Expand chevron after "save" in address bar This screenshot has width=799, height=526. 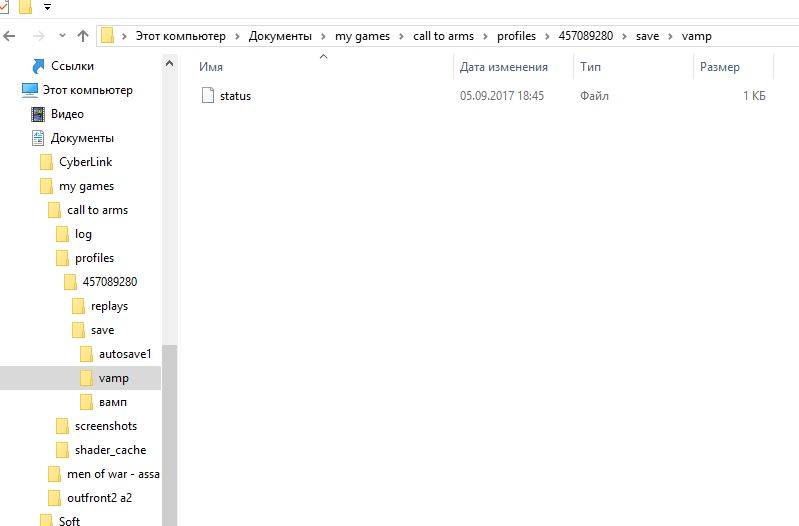pyautogui.click(x=670, y=36)
